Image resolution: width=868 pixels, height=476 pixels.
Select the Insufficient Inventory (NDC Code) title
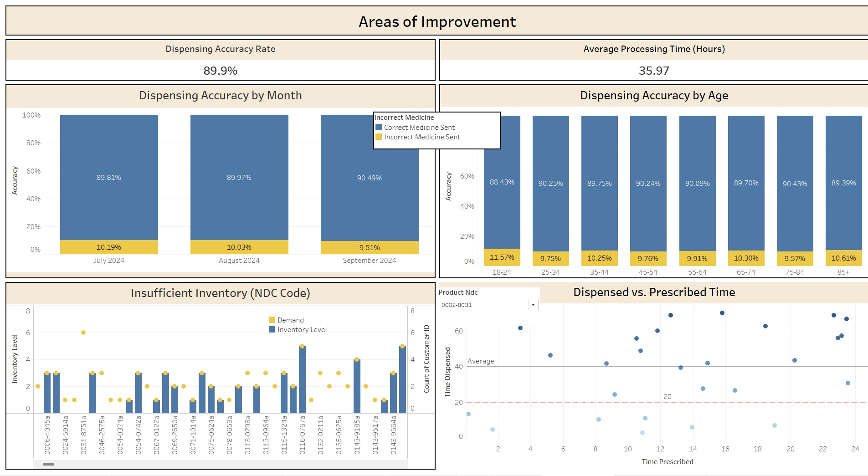[220, 293]
